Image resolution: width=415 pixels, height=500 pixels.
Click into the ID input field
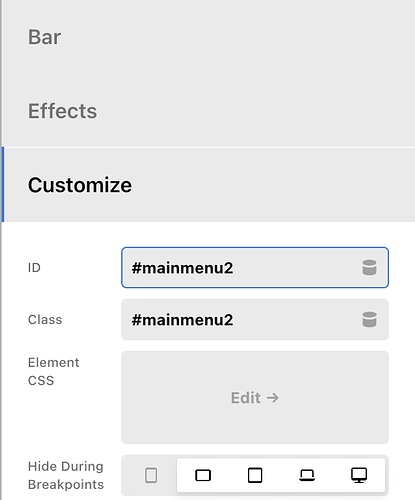tap(255, 267)
